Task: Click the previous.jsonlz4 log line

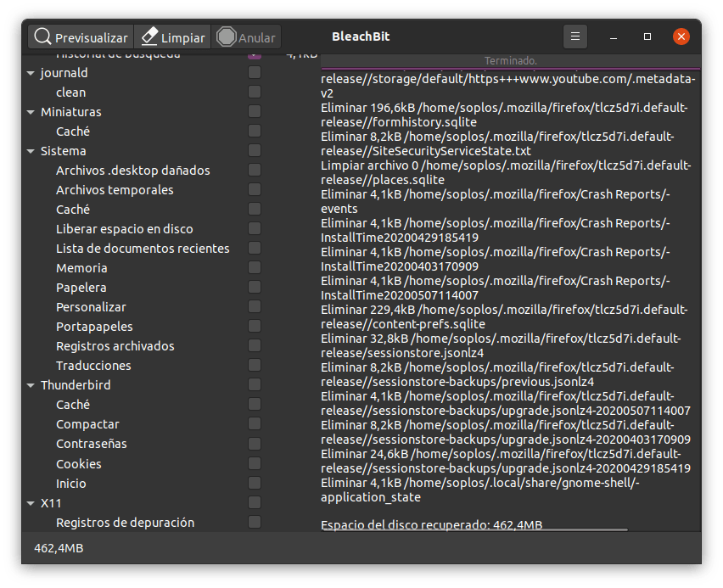Action: coord(497,374)
